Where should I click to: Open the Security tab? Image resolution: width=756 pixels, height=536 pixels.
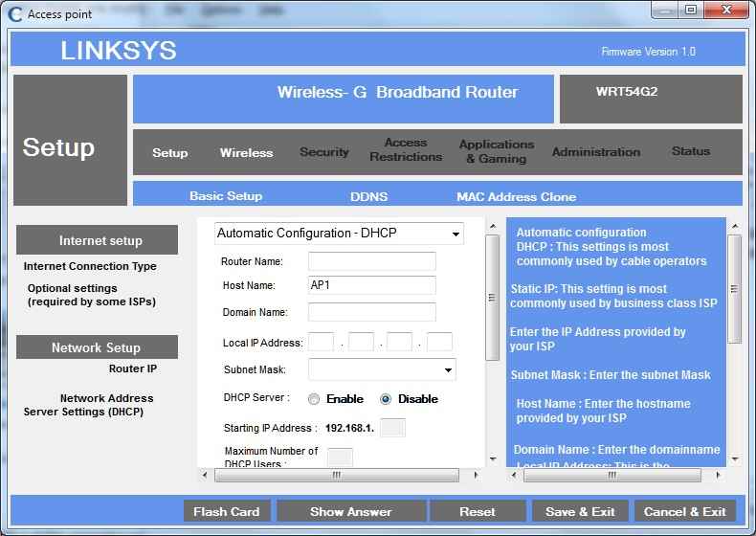(324, 152)
